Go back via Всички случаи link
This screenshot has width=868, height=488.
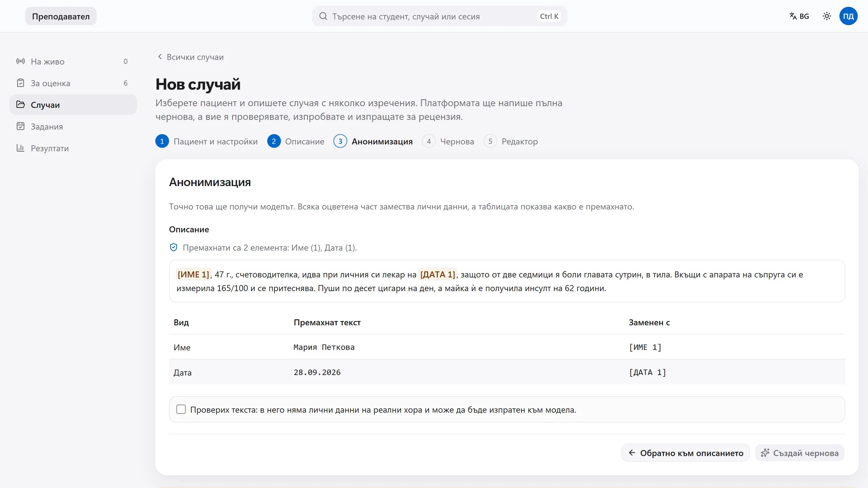point(191,57)
